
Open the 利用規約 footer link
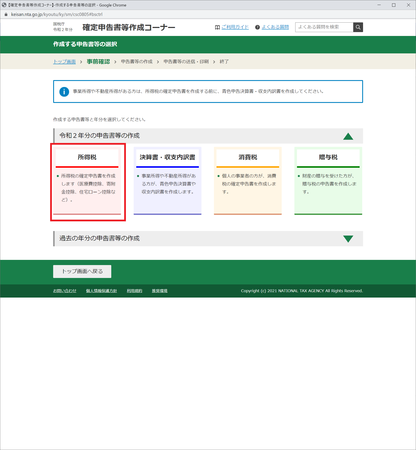pos(134,291)
